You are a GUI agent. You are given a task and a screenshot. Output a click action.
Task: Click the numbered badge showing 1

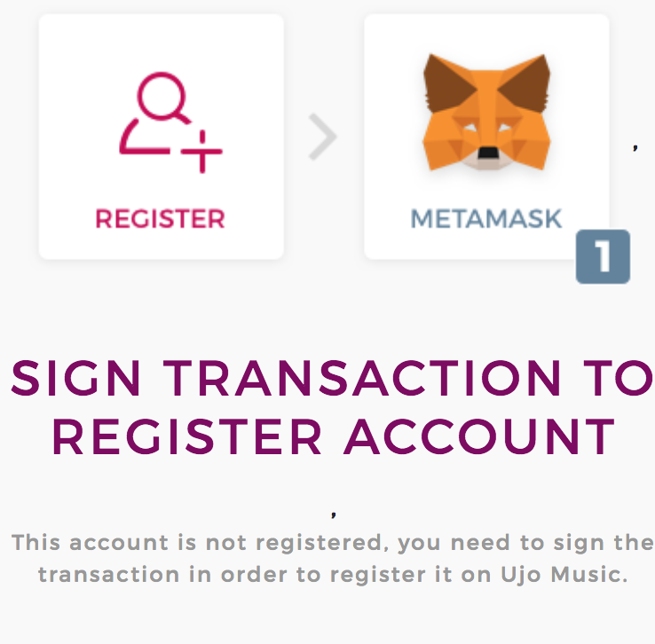click(x=603, y=257)
